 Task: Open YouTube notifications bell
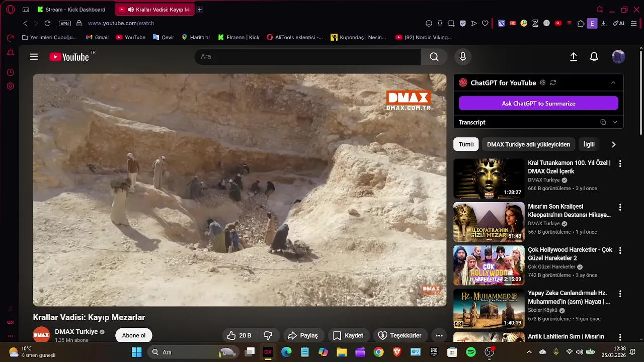(x=594, y=57)
